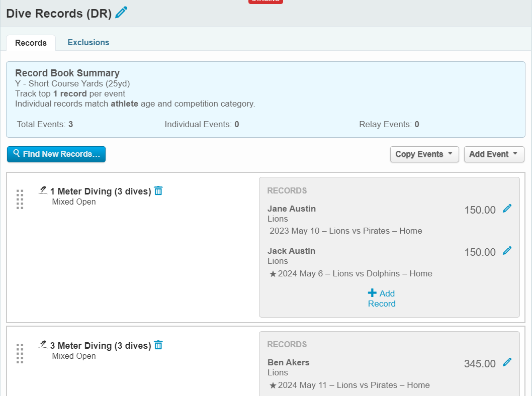Click drag handle for 3 Meter Diving
The height and width of the screenshot is (396, 532).
pos(20,353)
